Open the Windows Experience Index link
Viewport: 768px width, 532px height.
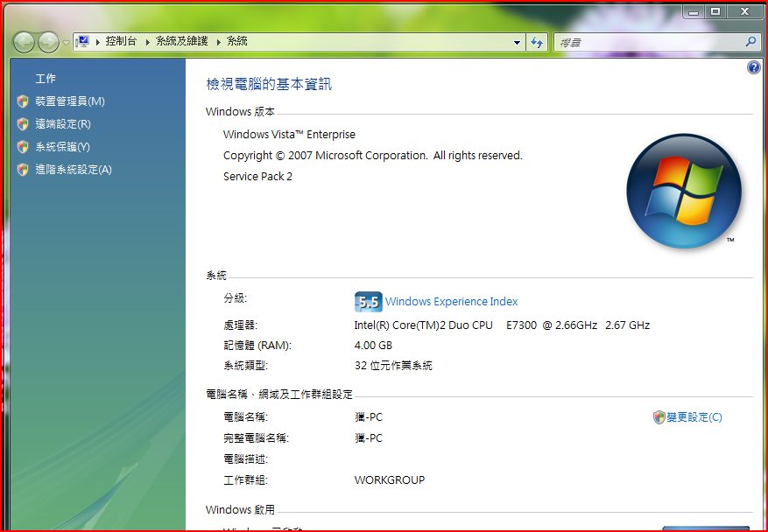[x=451, y=302]
